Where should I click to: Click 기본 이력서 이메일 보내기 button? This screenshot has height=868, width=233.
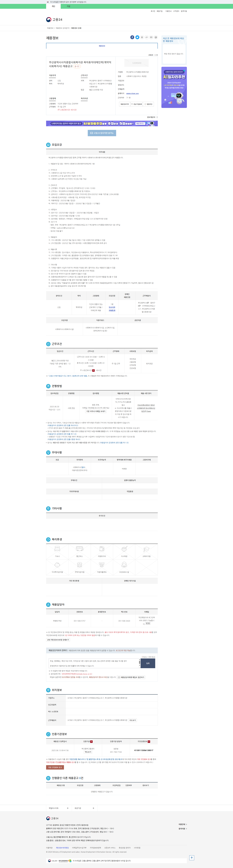tap(96, 411)
